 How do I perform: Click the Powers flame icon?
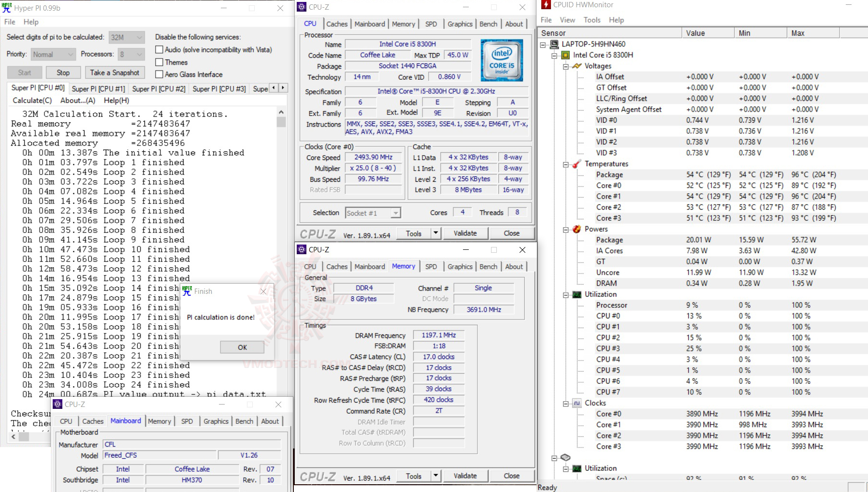point(577,229)
